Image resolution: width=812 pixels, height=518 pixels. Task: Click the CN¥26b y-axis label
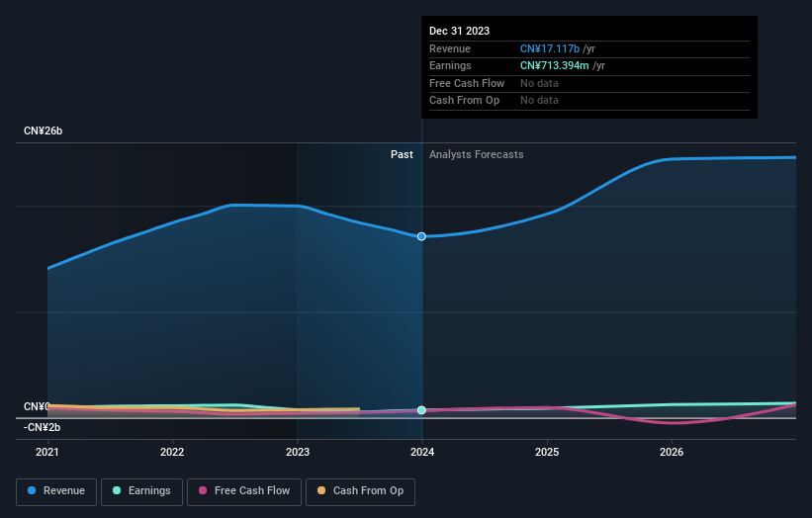click(43, 130)
